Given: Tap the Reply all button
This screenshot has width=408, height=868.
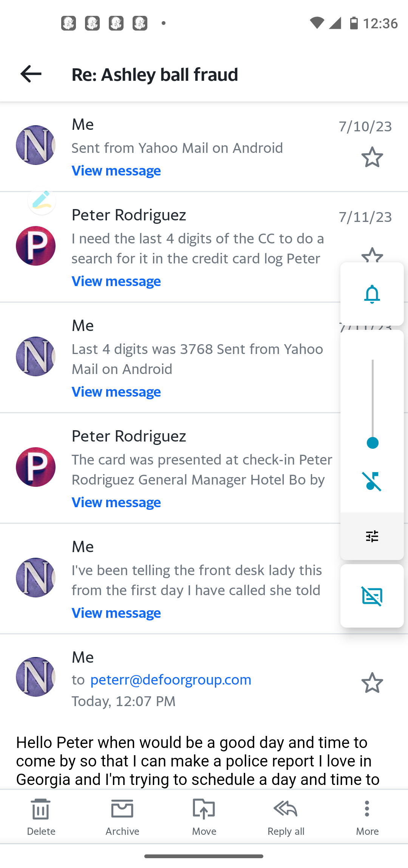Looking at the screenshot, I should tap(286, 815).
